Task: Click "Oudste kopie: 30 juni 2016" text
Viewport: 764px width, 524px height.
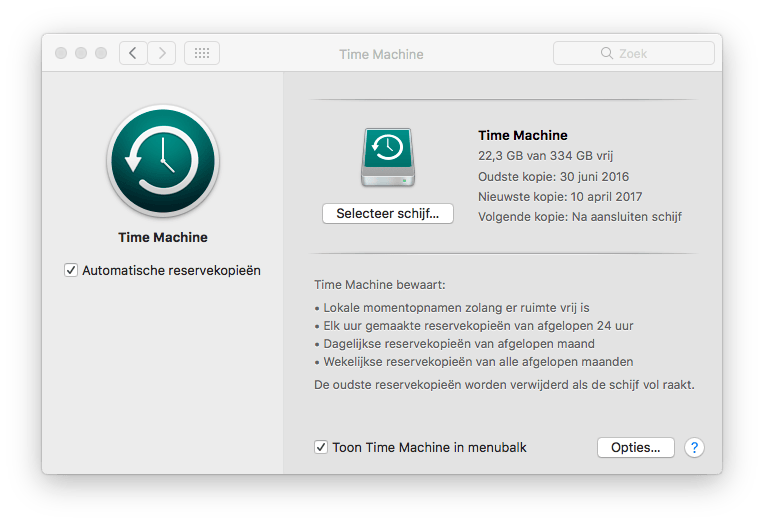Action: pos(554,176)
